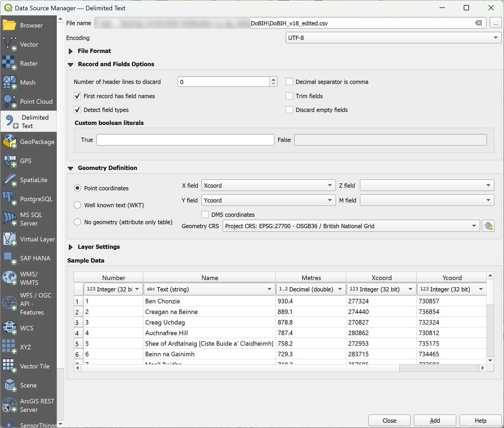
Task: Open the Browser source icon
Action: [10, 25]
